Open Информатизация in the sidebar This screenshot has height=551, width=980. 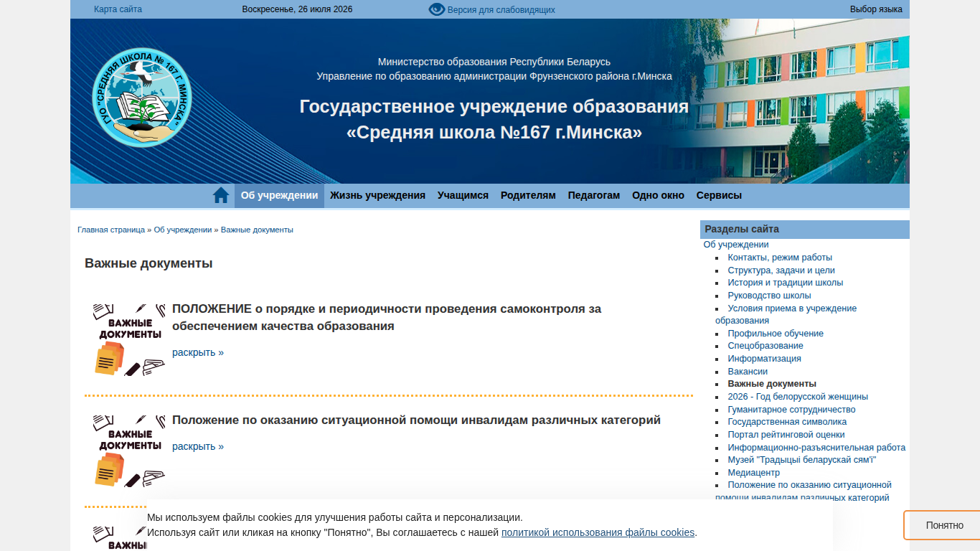coord(764,359)
